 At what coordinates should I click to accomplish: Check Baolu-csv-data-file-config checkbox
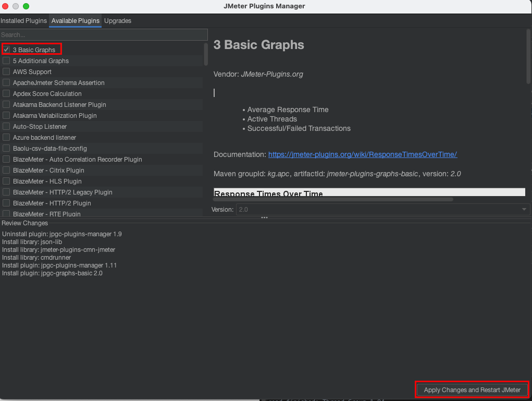point(6,149)
